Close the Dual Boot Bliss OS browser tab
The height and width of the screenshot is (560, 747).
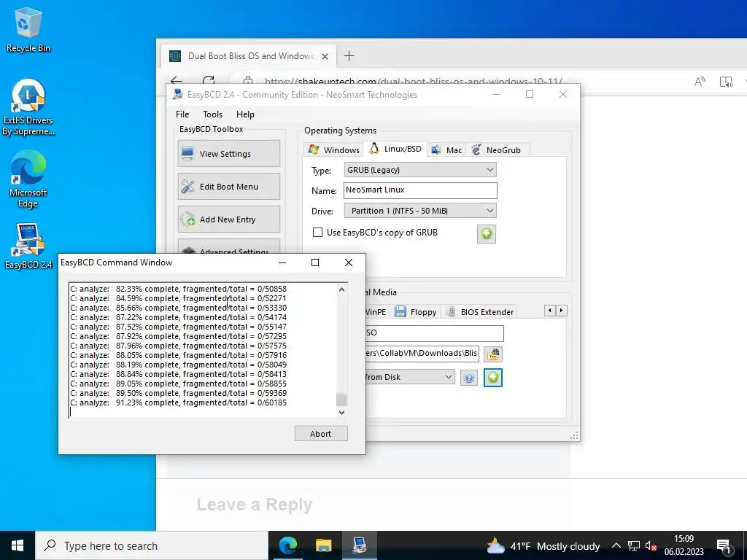[x=325, y=56]
